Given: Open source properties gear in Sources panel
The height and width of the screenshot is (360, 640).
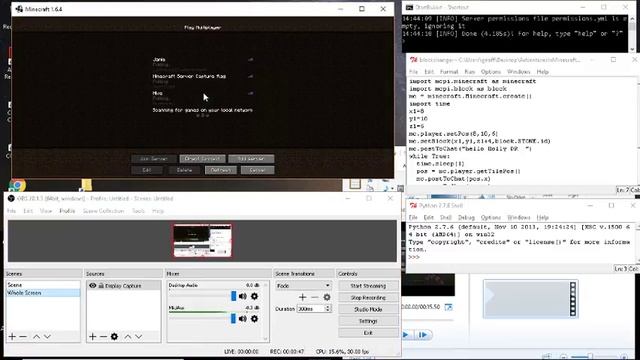Looking at the screenshot, I should click(x=114, y=336).
